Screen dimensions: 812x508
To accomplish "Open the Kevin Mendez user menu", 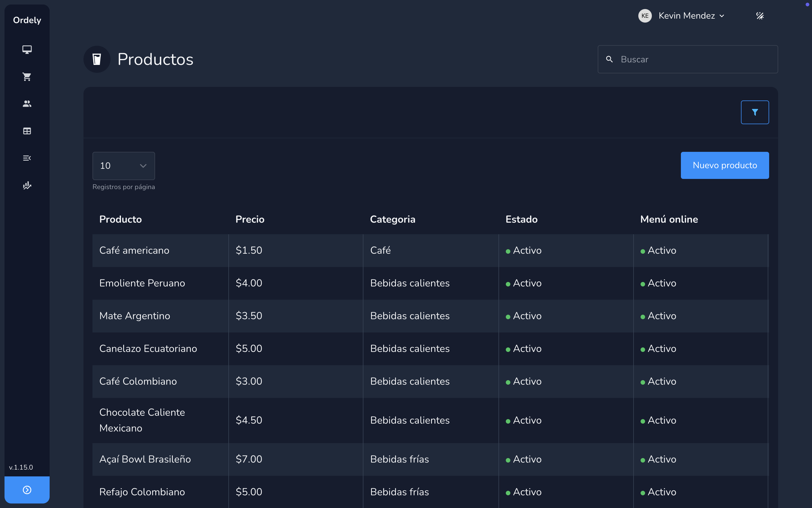I will 691,16.
